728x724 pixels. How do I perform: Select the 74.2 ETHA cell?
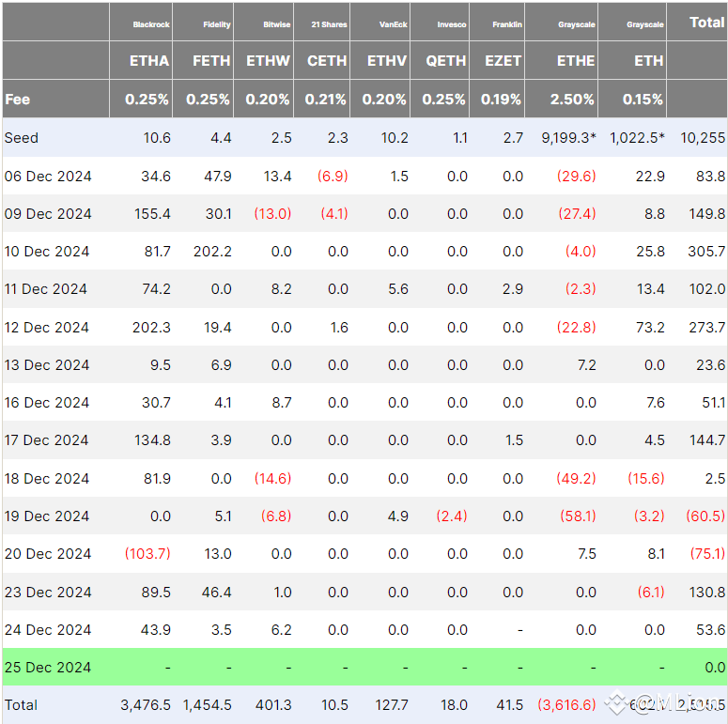click(156, 289)
